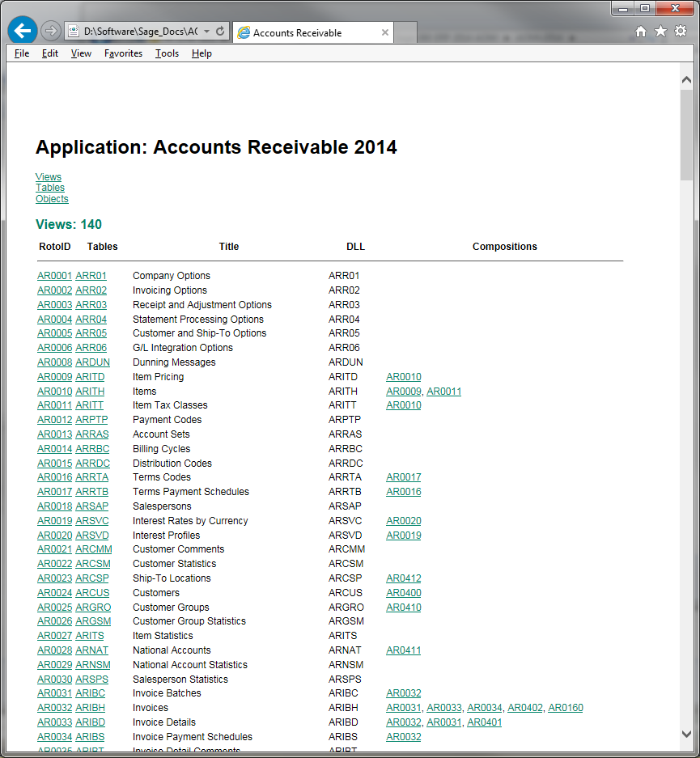This screenshot has height=758, width=700.
Task: Open the AR0011 composition link in Items row
Action: click(443, 391)
